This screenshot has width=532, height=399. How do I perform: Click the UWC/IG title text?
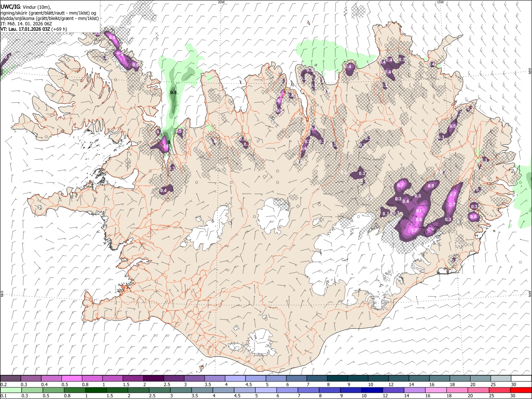(10, 7)
